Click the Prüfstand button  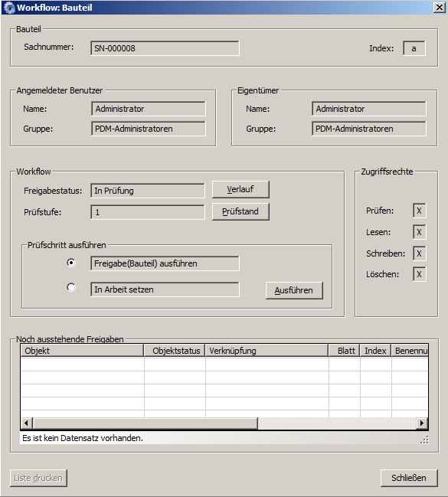tap(240, 211)
